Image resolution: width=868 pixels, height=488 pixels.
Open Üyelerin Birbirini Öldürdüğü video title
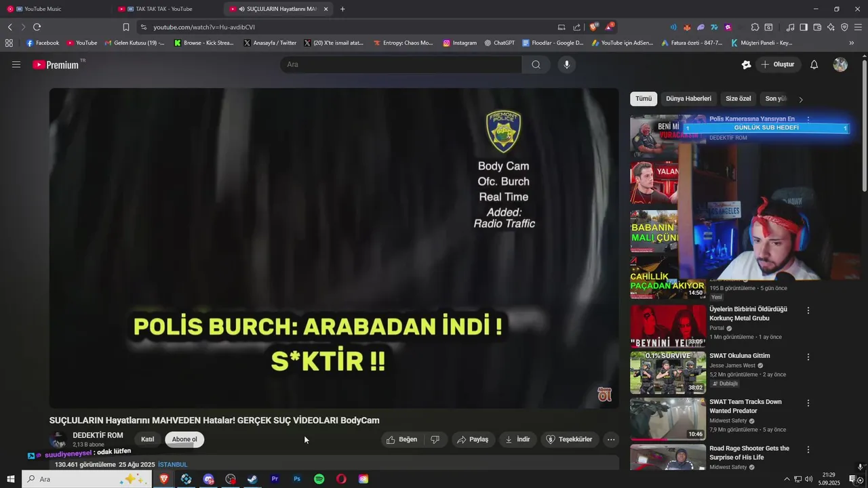pyautogui.click(x=748, y=314)
